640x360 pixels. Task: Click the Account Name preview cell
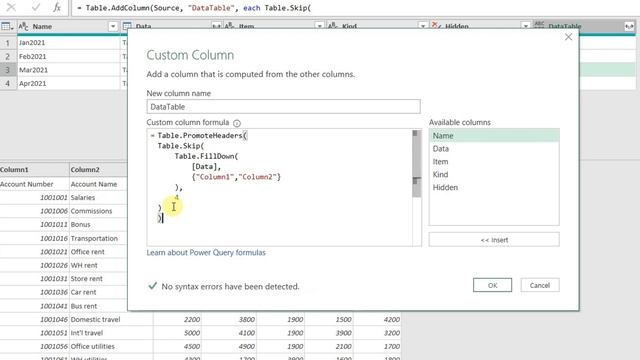[98, 184]
